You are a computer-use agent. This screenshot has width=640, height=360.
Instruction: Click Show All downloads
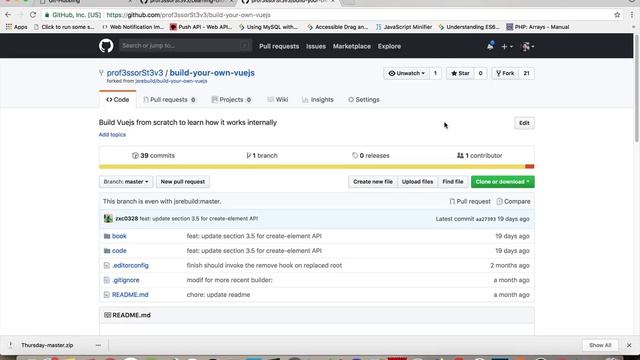coord(600,345)
